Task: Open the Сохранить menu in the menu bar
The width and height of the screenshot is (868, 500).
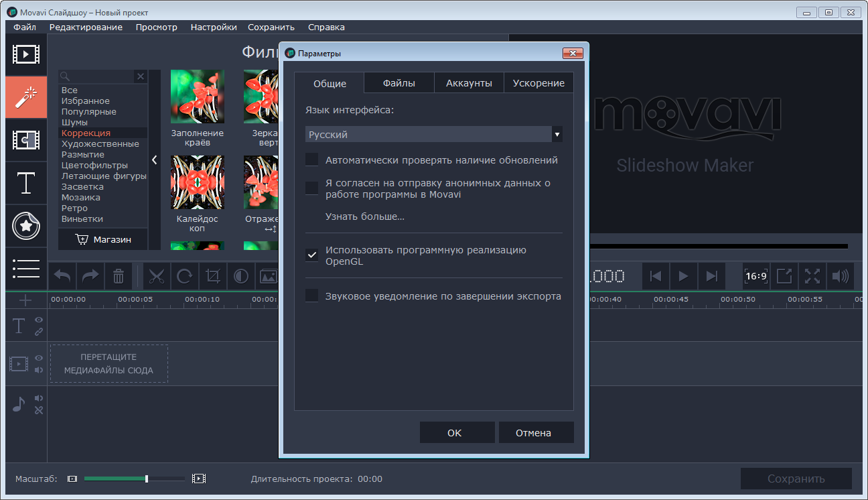Action: 271,27
